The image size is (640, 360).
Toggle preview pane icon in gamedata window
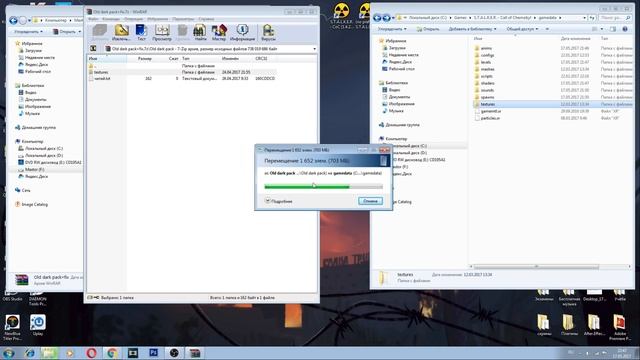613,29
